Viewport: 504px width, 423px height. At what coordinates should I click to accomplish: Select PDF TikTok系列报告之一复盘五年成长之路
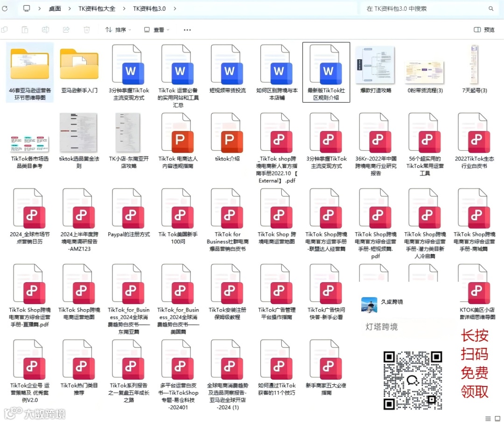click(129, 371)
